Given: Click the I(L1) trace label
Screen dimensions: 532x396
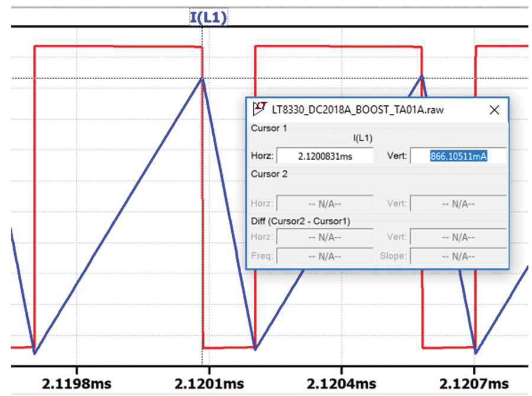Looking at the screenshot, I should 208,17.
